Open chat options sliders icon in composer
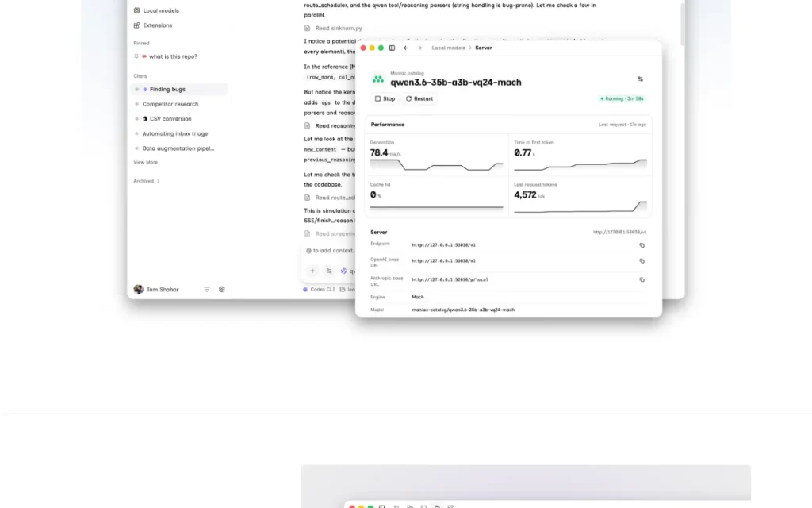 click(x=329, y=271)
